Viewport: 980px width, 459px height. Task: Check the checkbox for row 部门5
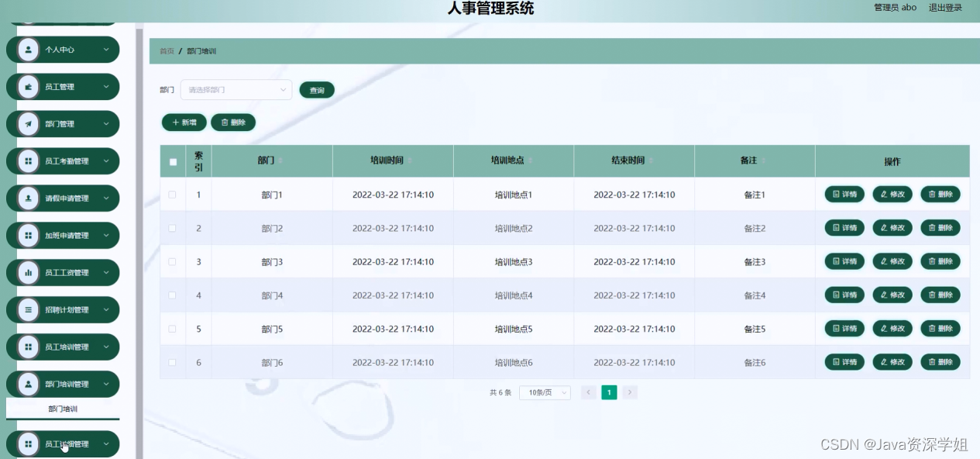click(x=172, y=329)
